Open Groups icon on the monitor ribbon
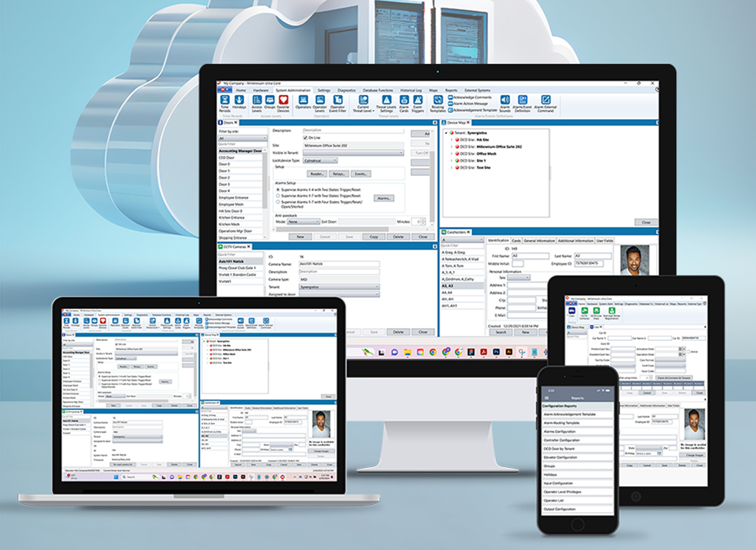Screen dimensions: 756x550 pos(269,102)
